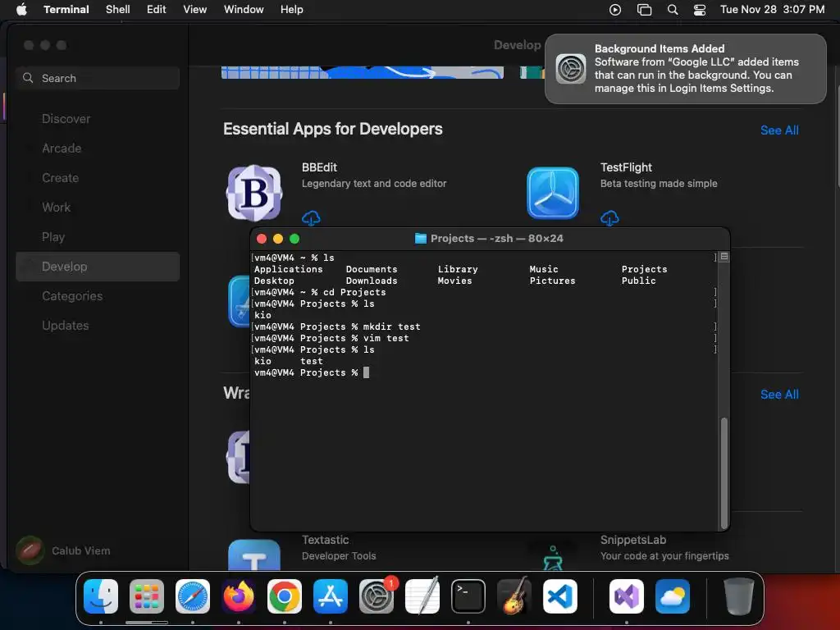Select Discover in App Store sidebar
The image size is (840, 630).
tap(98, 119)
